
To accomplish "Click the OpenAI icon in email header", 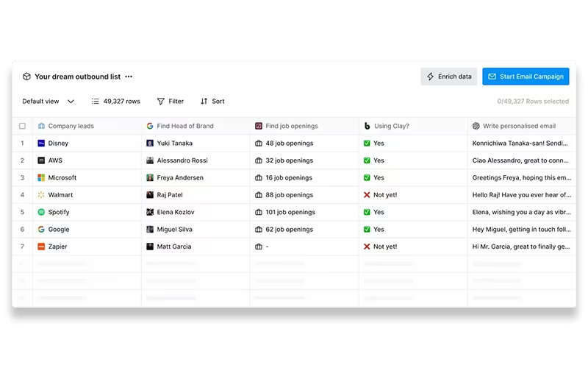I will [476, 126].
